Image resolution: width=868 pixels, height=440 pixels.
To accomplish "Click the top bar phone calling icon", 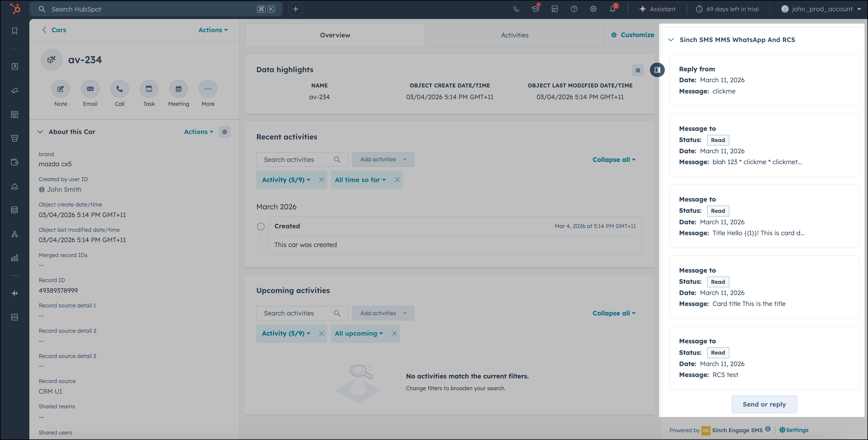I will (516, 9).
